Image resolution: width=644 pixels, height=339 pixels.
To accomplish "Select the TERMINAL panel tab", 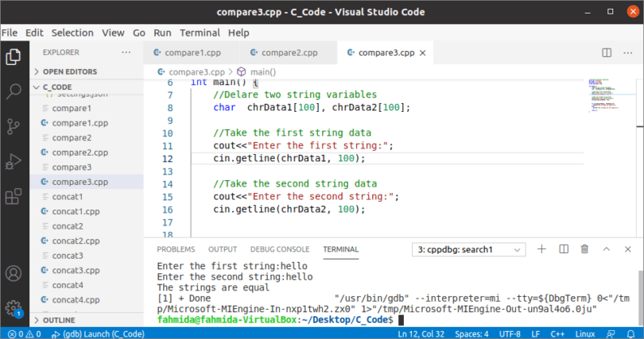I will click(341, 249).
